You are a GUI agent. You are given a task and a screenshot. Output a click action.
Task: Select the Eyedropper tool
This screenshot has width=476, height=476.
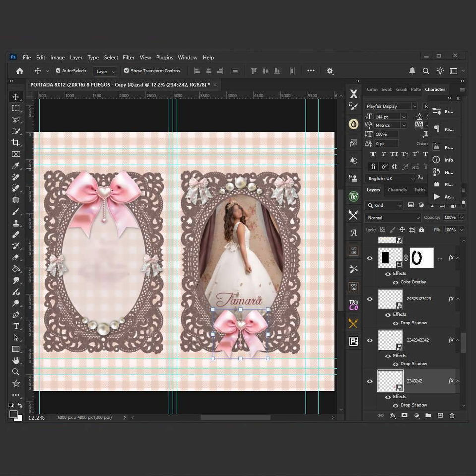tap(16, 166)
